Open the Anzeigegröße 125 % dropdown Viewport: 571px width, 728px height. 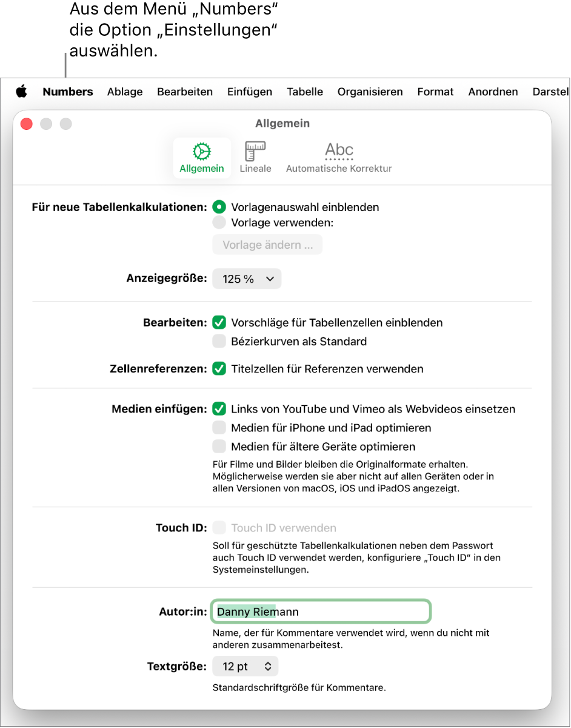(x=247, y=279)
